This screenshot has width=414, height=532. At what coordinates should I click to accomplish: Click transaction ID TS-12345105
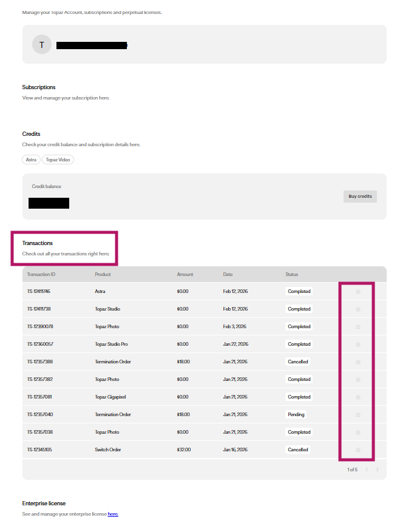coord(39,450)
